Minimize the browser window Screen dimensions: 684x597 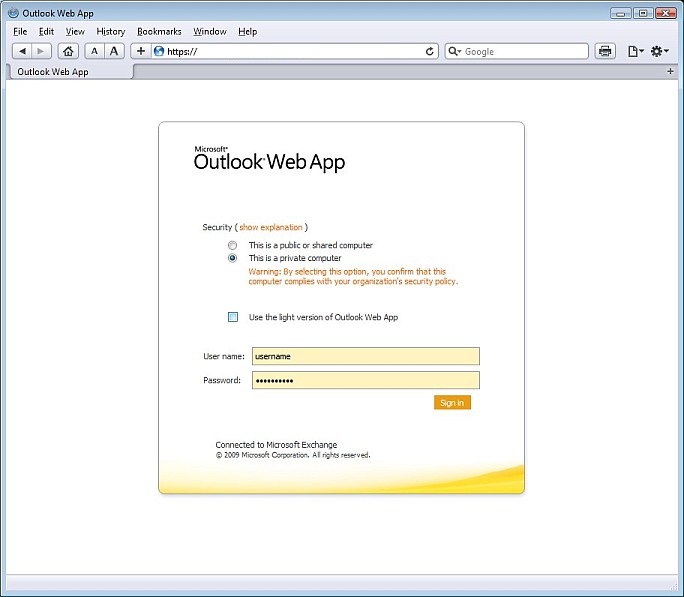(620, 13)
